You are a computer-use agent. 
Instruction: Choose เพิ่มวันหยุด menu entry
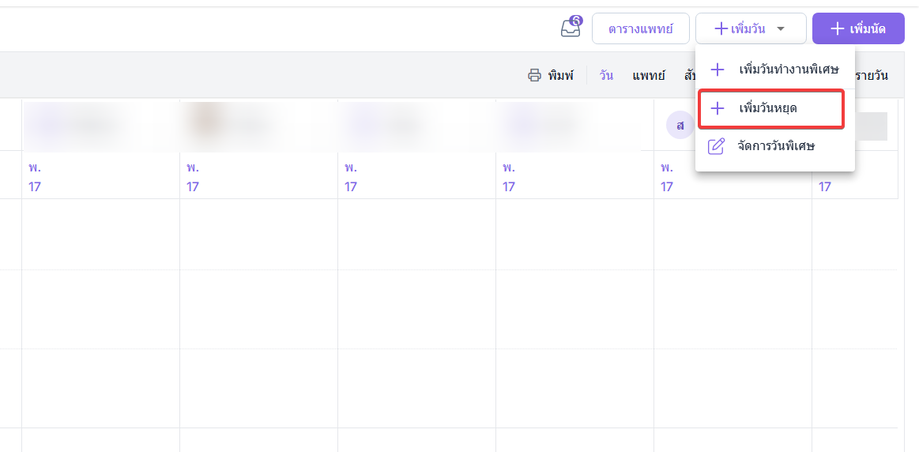771,108
